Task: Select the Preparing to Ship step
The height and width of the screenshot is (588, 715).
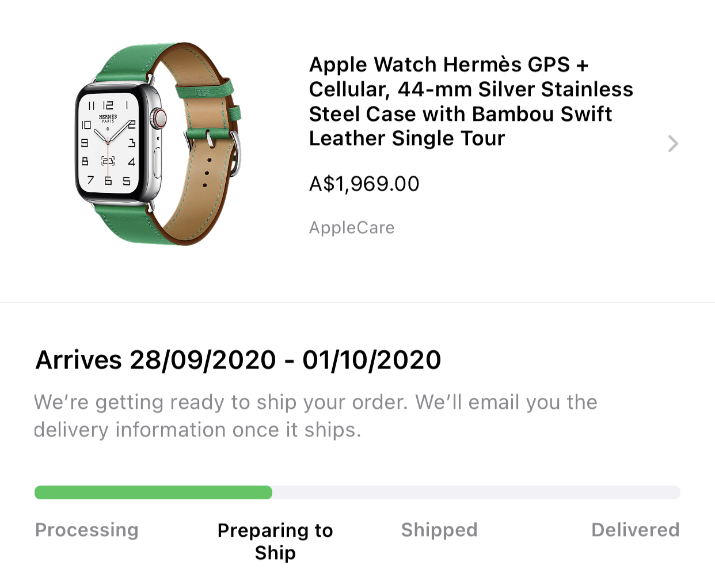Action: pyautogui.click(x=275, y=541)
